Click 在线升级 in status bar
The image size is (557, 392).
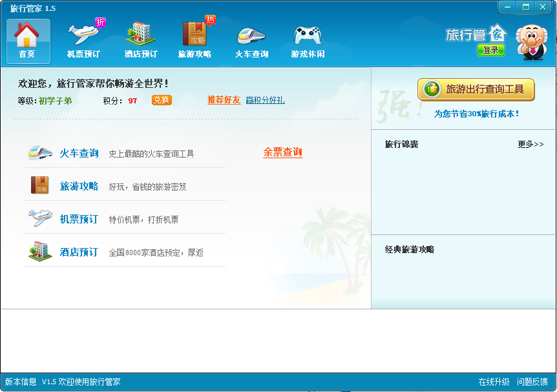point(494,382)
